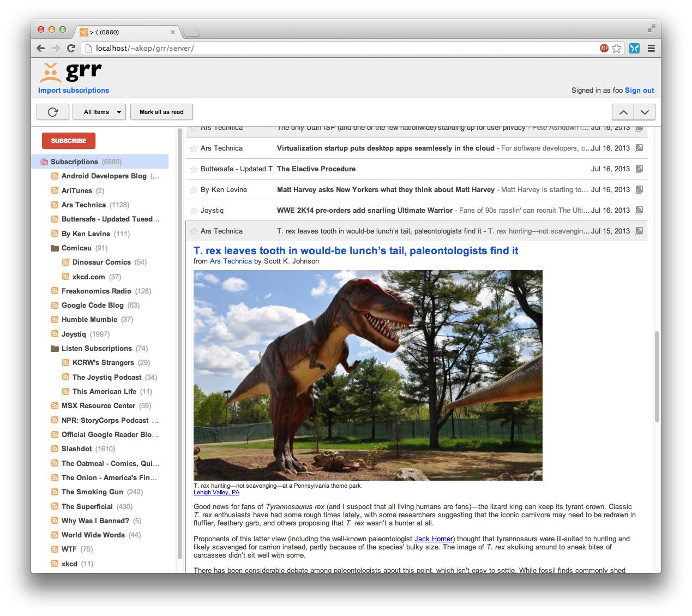Click RSS icon beside World Wide Words
Screen dimensions: 692x616
[x=55, y=535]
